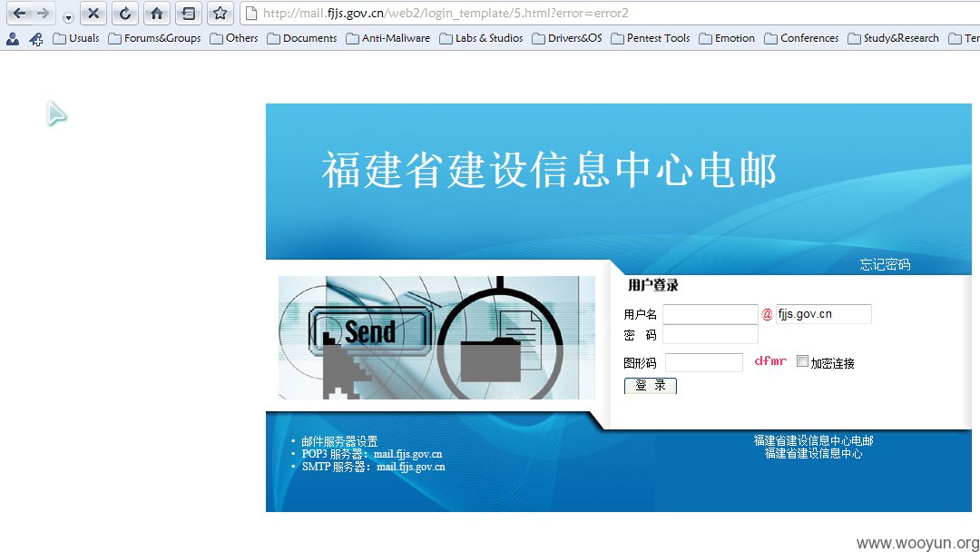Open the Others bookmark folder
Image resolution: width=980 pixels, height=552 pixels.
pos(234,38)
